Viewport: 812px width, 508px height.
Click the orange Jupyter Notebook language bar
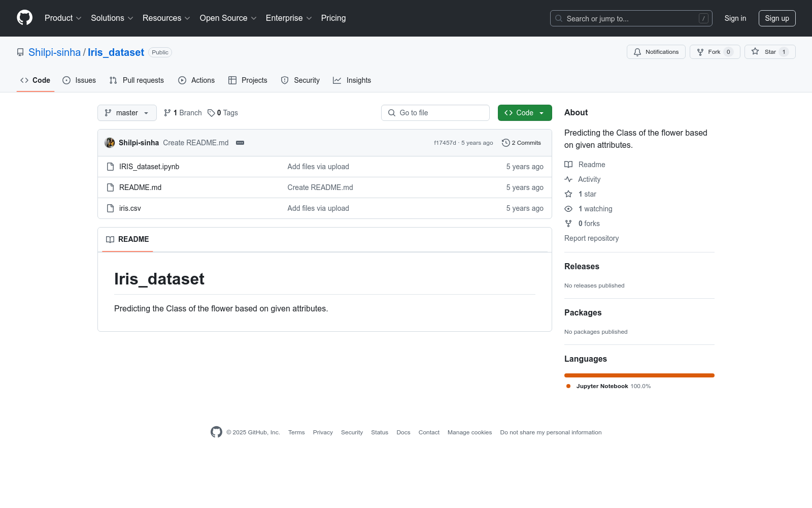coord(639,375)
